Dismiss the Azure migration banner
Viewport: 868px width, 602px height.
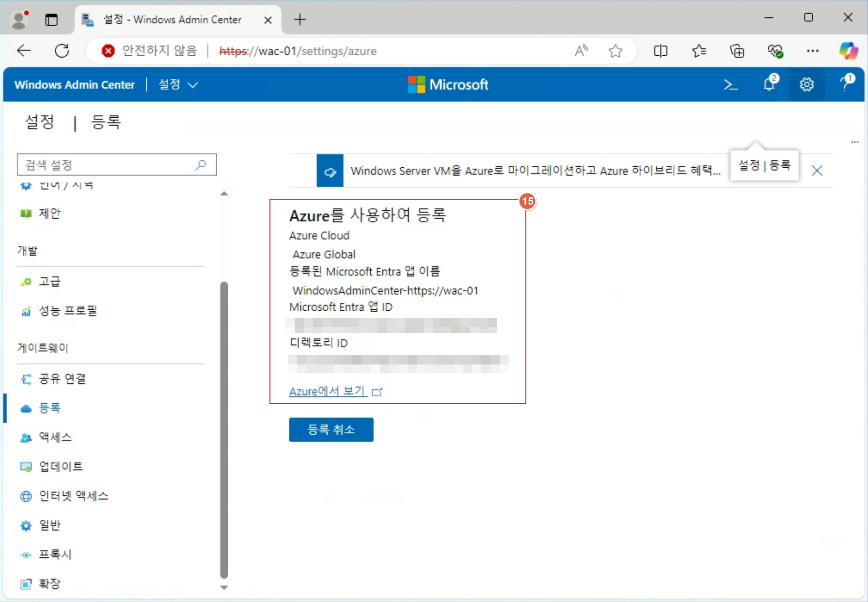[x=817, y=171]
